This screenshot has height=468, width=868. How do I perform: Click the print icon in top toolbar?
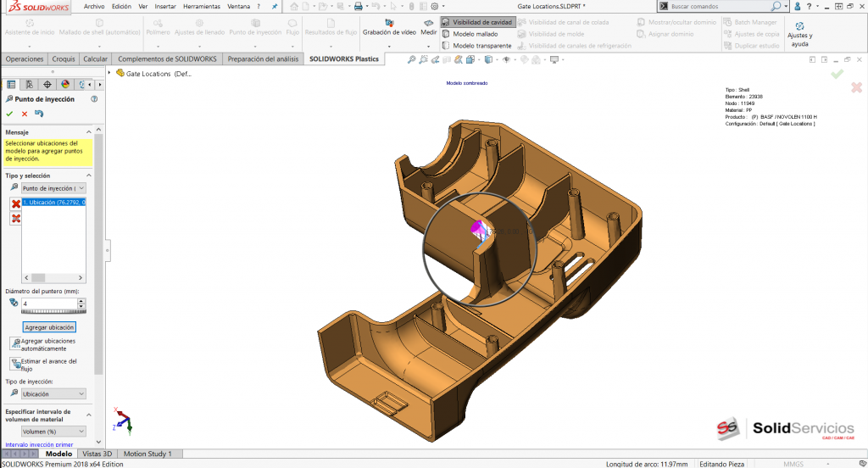tap(358, 6)
